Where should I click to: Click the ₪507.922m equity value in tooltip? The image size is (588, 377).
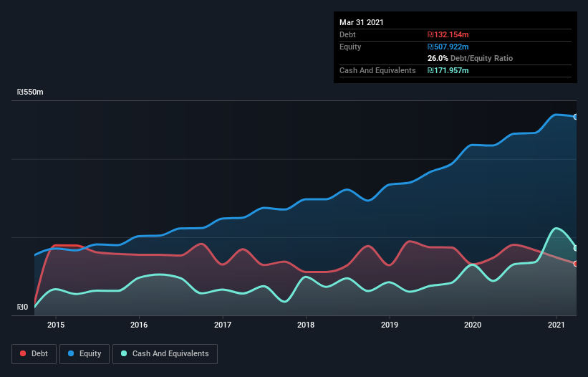click(448, 47)
